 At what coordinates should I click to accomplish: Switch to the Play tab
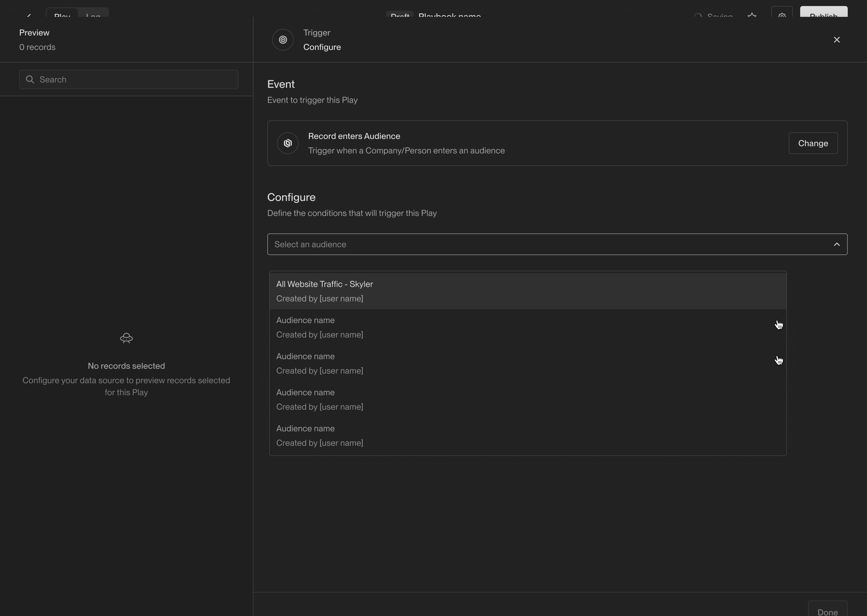(x=62, y=14)
